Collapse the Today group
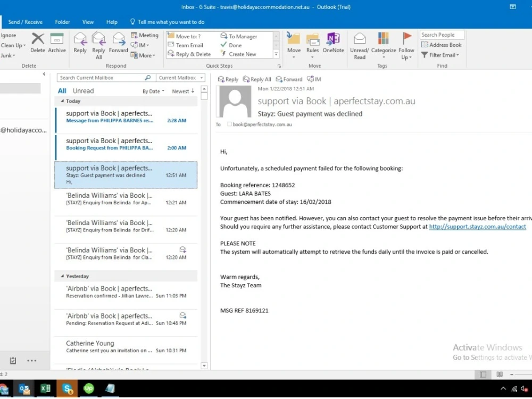532x399 pixels. [62, 101]
